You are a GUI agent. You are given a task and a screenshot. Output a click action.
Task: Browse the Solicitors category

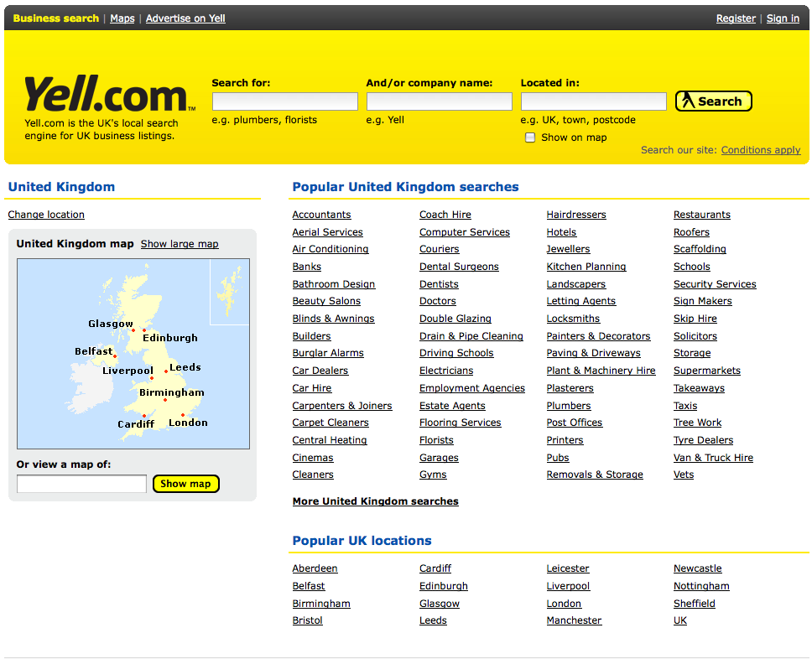click(x=695, y=336)
